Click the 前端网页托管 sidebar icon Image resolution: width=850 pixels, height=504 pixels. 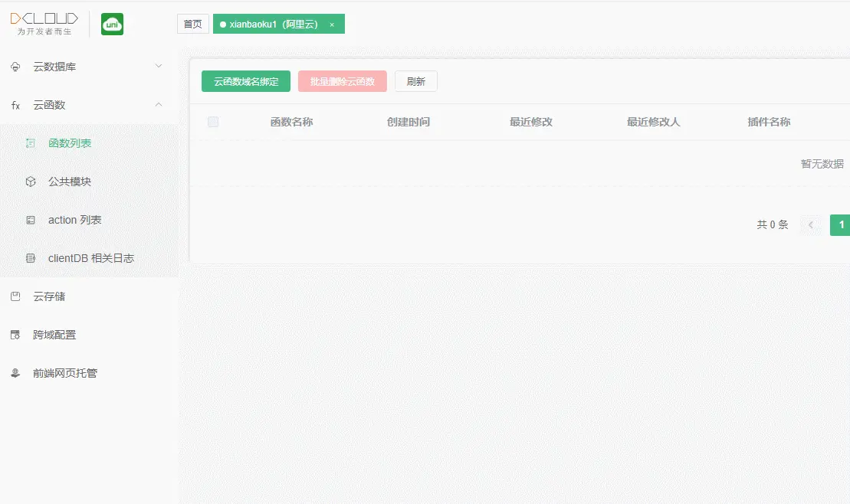click(16, 373)
